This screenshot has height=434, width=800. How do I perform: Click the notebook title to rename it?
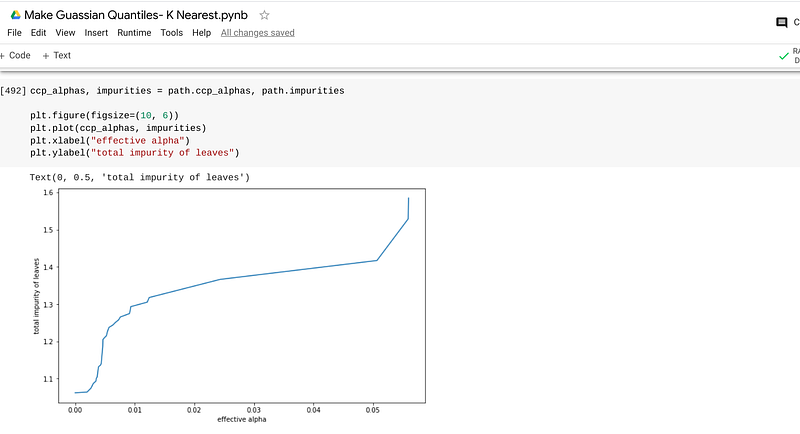[x=136, y=15]
